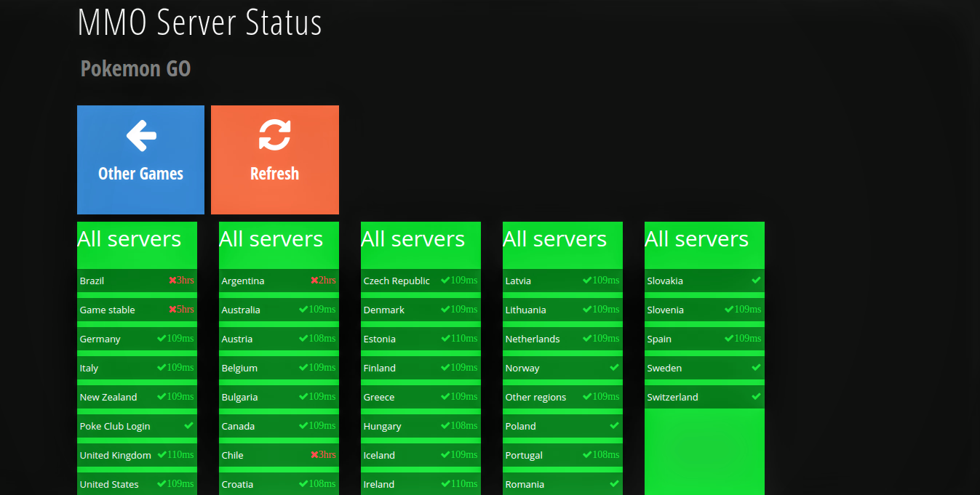Screen dimensions: 980x495
Task: Click the red X icon for Brazil
Action: [172, 281]
